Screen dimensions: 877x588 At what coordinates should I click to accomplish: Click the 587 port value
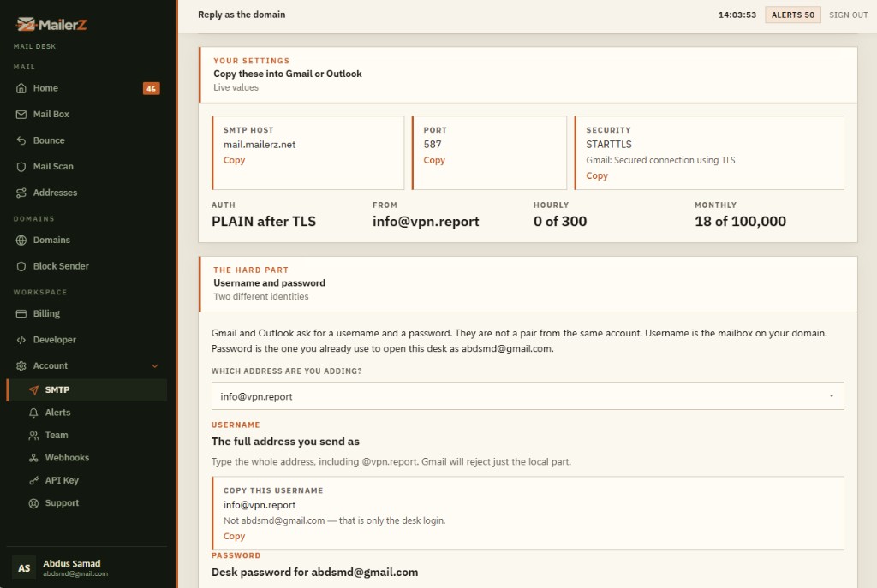(x=433, y=145)
